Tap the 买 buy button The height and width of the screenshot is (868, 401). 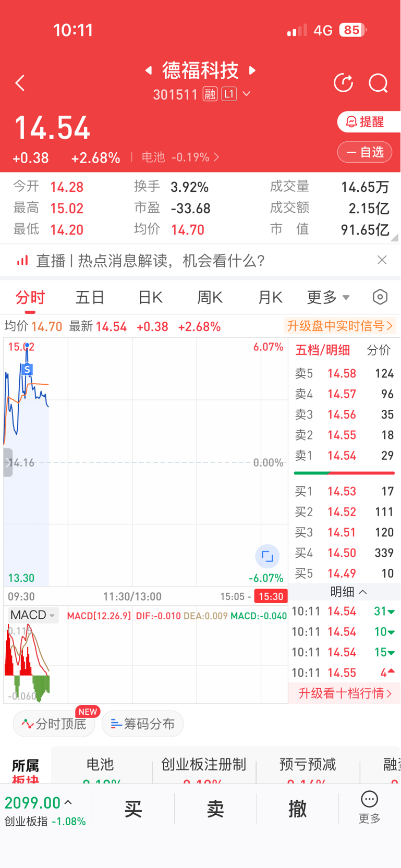[133, 809]
